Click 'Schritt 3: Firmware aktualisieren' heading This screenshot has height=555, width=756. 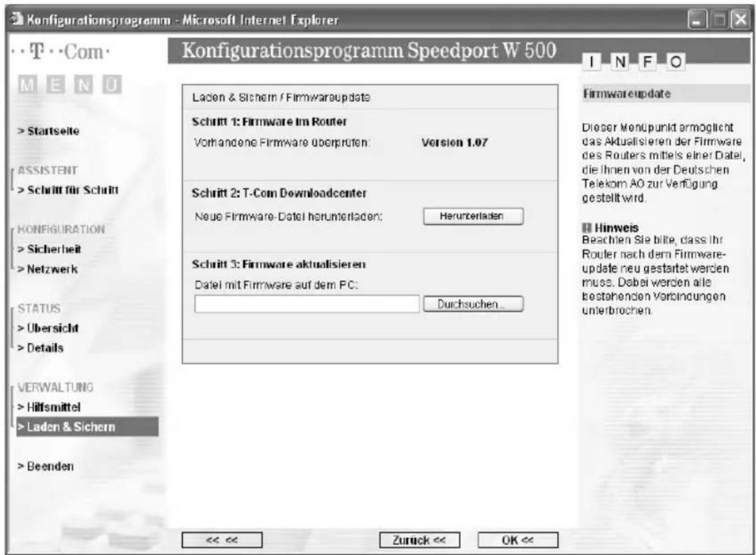click(279, 264)
